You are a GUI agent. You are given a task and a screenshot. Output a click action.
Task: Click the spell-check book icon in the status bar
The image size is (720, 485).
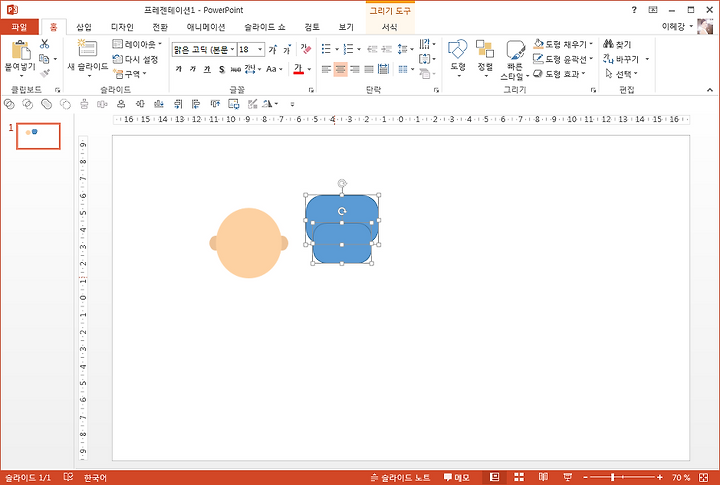click(x=68, y=477)
